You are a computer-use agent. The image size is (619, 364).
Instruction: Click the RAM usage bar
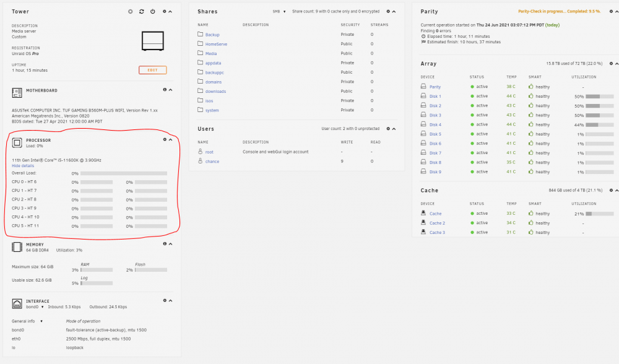pyautogui.click(x=97, y=270)
